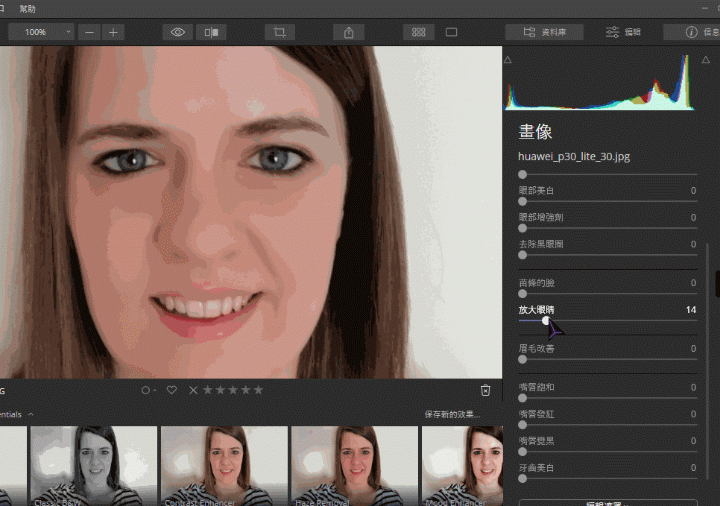
Task: Select the crop tool icon
Action: point(280,32)
